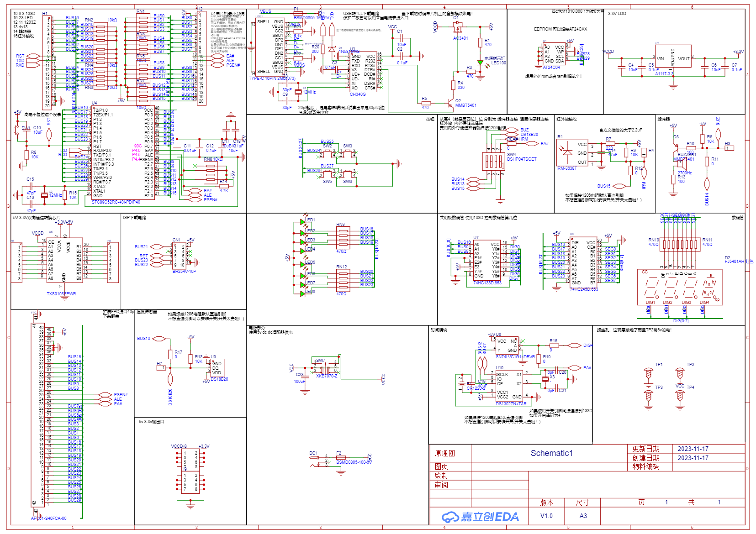756x534 pixels.
Task: Select the U2 LDO regulator body
Action: [x=673, y=56]
